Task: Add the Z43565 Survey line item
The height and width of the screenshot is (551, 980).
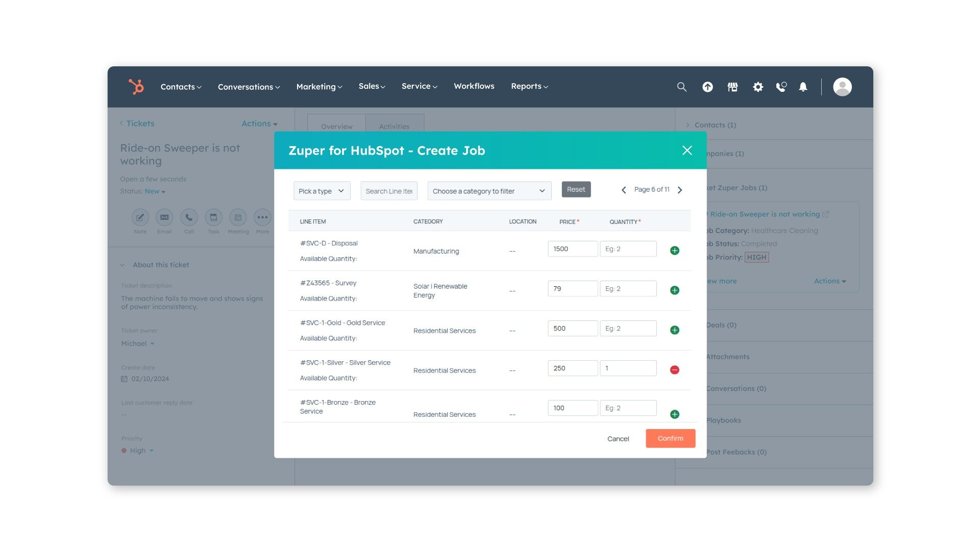Action: pos(674,290)
